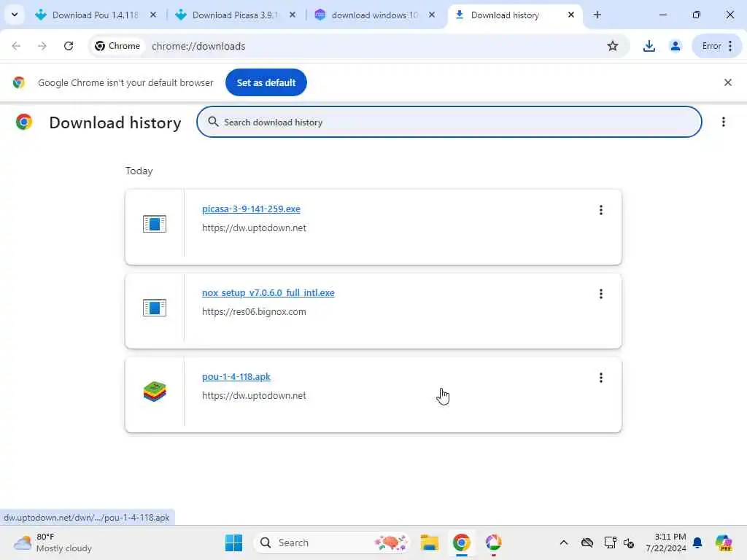Open the Download history more actions menu
The width and height of the screenshot is (747, 560).
coord(723,122)
